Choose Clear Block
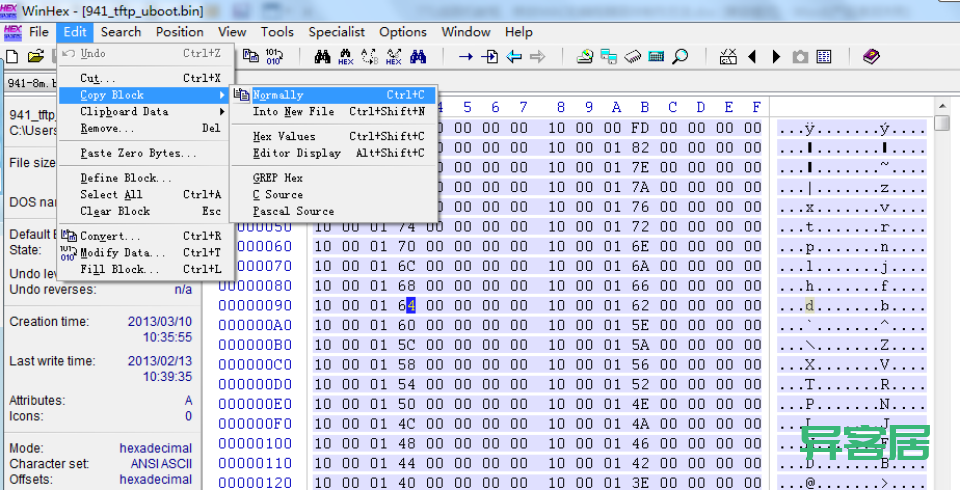The height and width of the screenshot is (490, 960). tap(146, 211)
